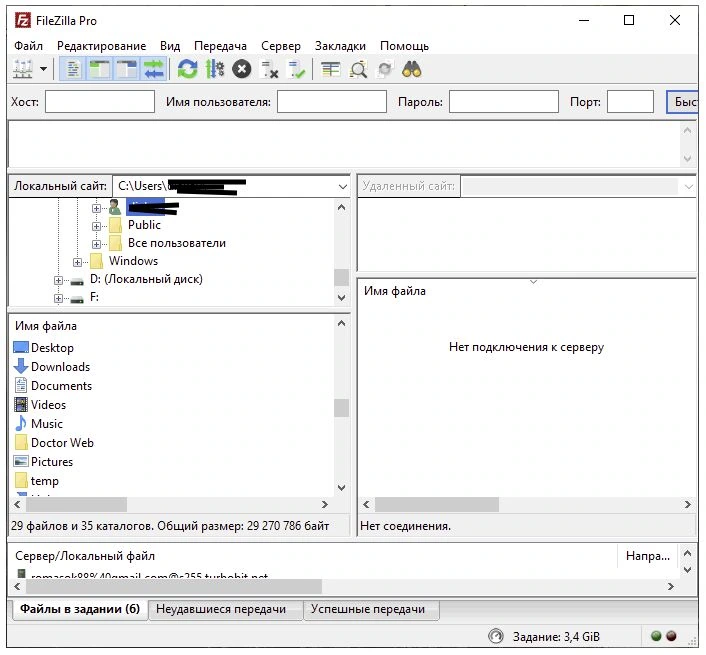Click remote file list horizontal scrollbar

(437, 504)
